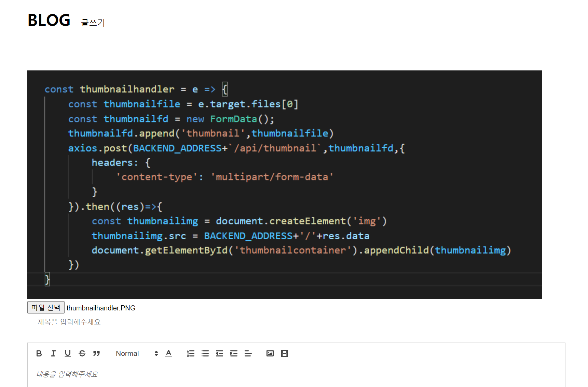Toggle strikethrough formatting

pos(82,353)
